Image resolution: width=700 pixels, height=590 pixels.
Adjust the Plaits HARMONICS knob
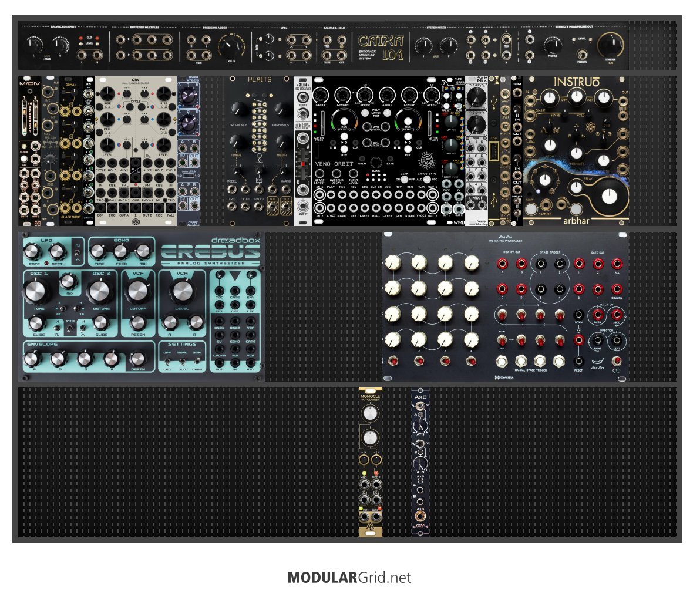pyautogui.click(x=282, y=109)
